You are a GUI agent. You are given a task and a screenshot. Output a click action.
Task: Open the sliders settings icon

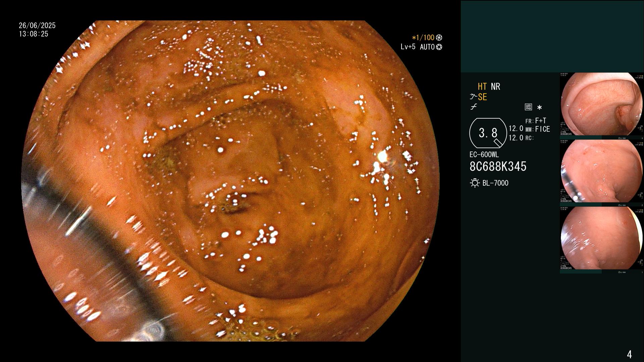[x=528, y=107]
